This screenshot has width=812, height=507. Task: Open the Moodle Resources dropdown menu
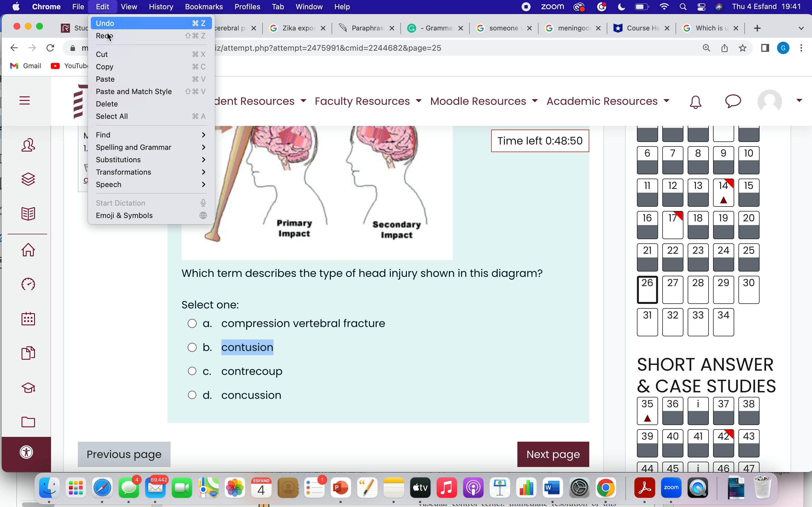tap(484, 101)
